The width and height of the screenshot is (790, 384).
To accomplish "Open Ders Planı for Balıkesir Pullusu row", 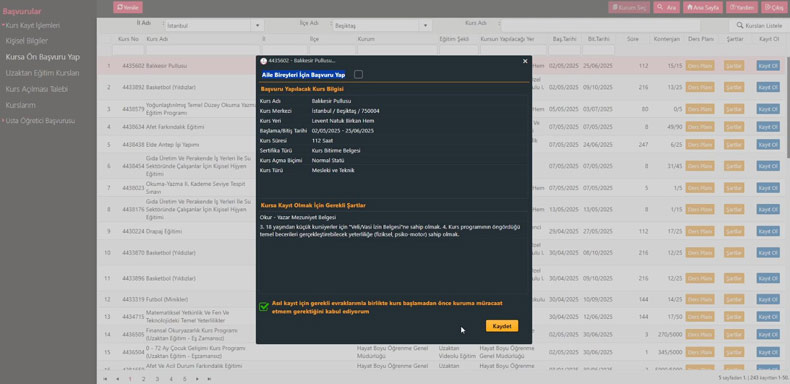I will (x=700, y=66).
